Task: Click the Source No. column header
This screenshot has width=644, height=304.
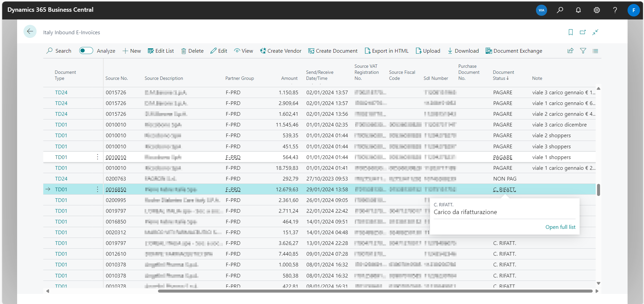Action: pyautogui.click(x=116, y=78)
